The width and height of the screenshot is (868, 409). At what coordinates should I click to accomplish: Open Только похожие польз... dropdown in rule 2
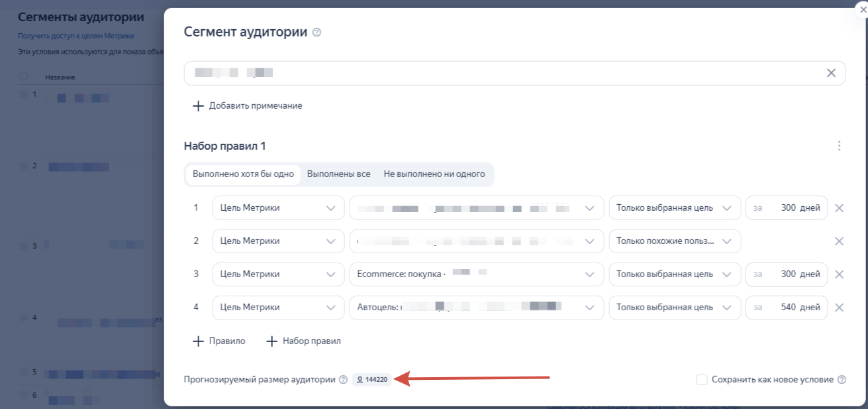point(674,241)
